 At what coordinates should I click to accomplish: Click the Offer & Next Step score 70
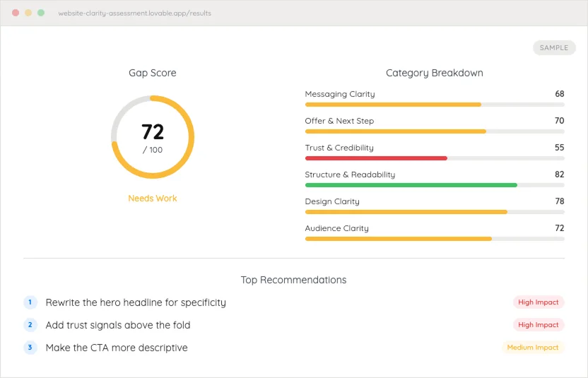click(560, 121)
